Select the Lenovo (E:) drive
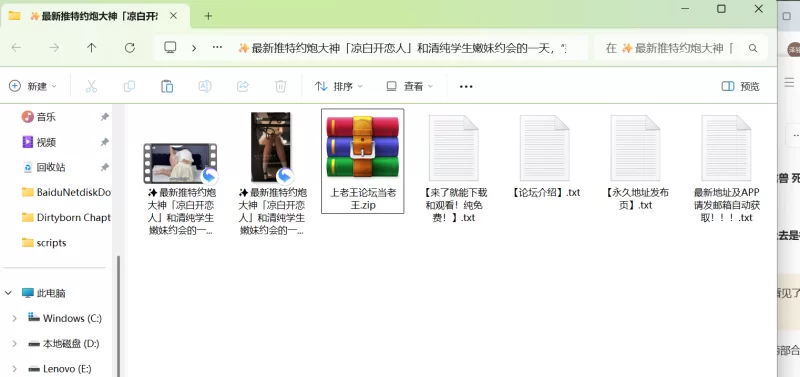The width and height of the screenshot is (800, 377). point(60,368)
